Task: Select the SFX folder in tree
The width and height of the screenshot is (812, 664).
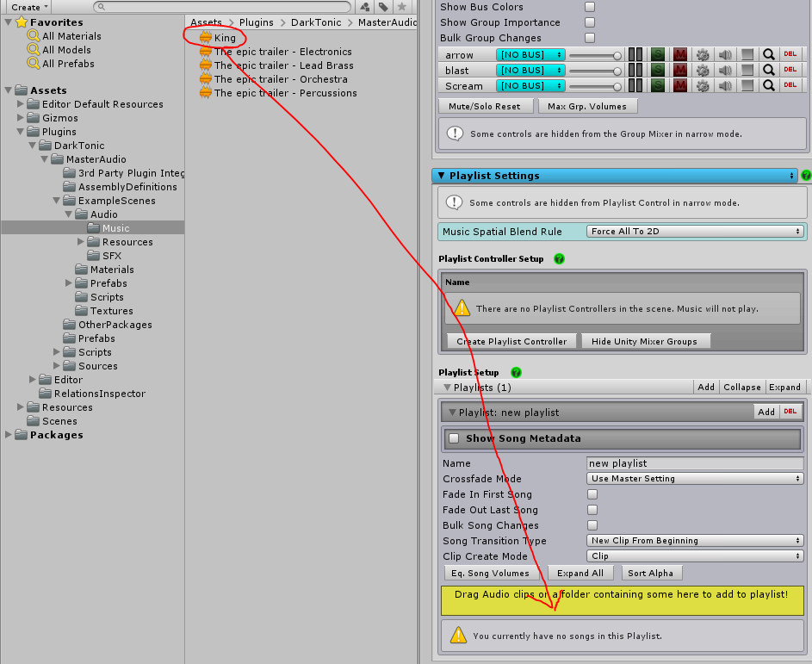Action: pos(112,256)
